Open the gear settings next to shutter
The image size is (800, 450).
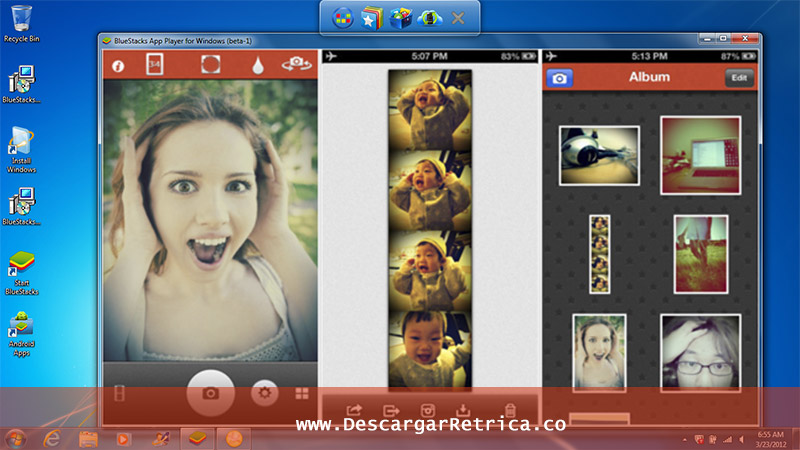coord(264,393)
